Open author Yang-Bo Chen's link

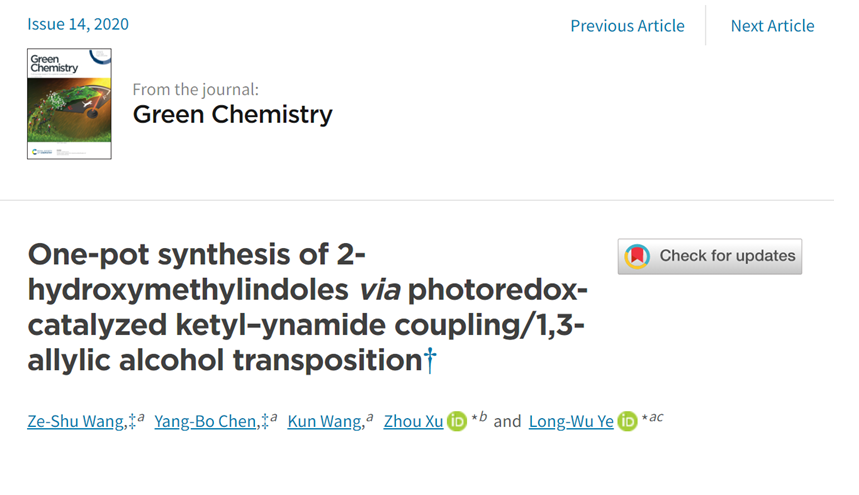[205, 421]
